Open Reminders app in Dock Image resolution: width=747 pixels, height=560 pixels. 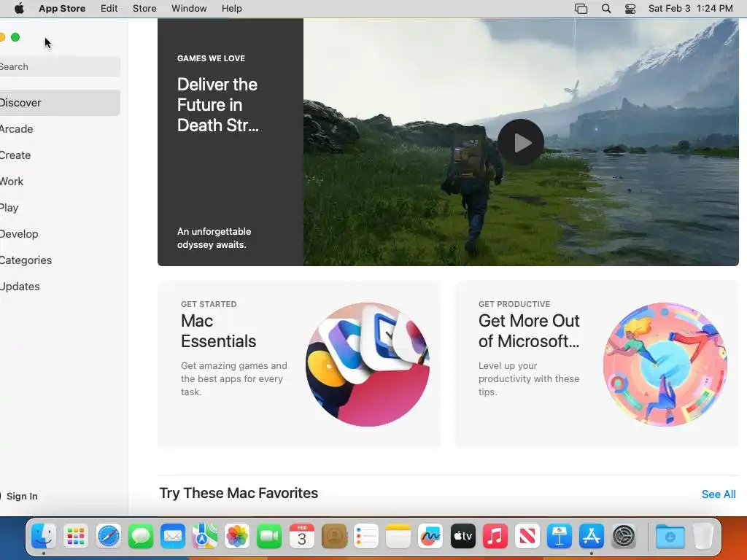366,537
